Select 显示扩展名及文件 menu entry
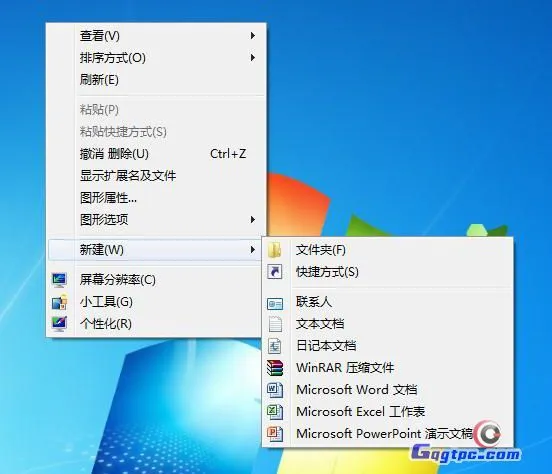552x474 pixels. (x=156, y=175)
